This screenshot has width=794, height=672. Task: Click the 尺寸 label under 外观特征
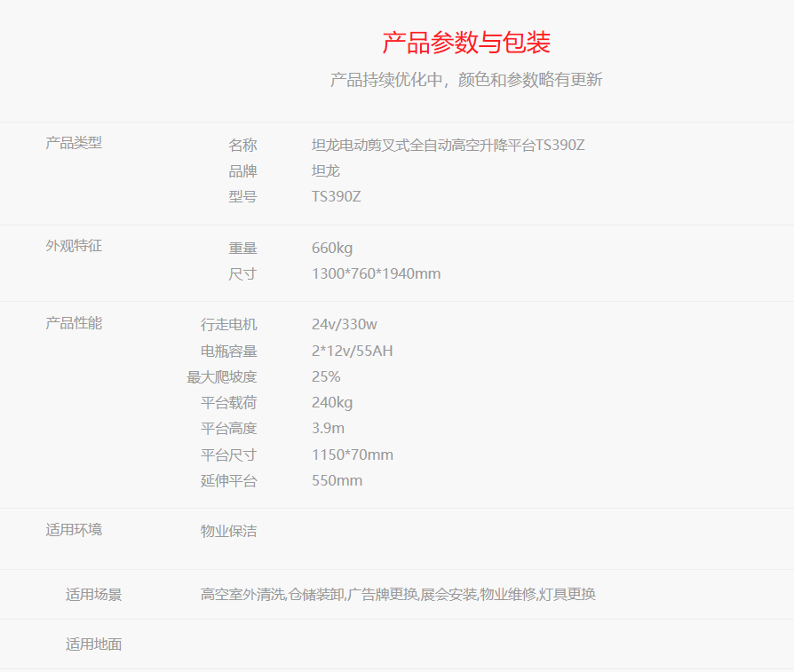click(x=242, y=273)
